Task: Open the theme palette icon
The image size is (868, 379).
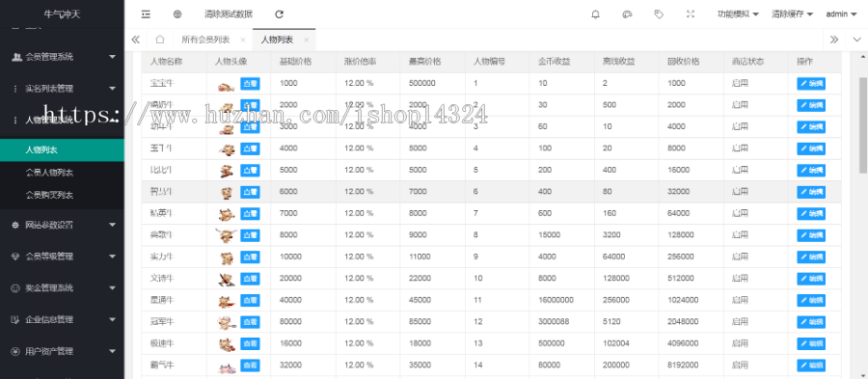Action: [x=627, y=14]
